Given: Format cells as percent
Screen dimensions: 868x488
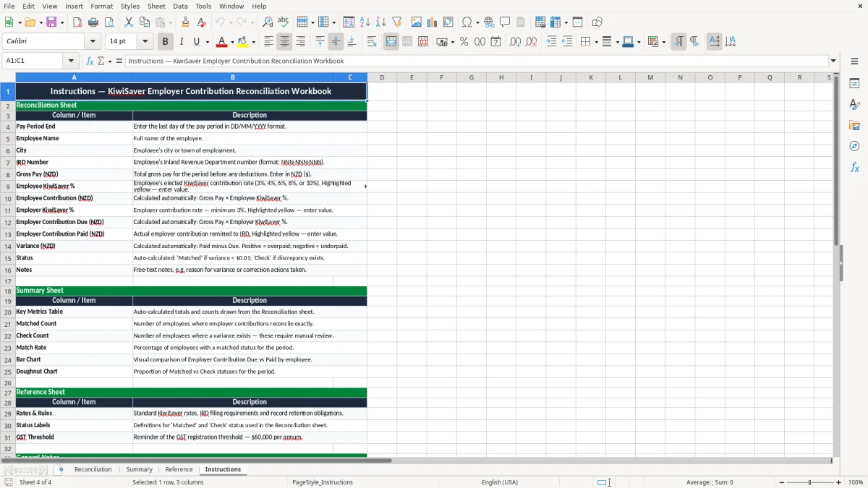Looking at the screenshot, I should [464, 42].
